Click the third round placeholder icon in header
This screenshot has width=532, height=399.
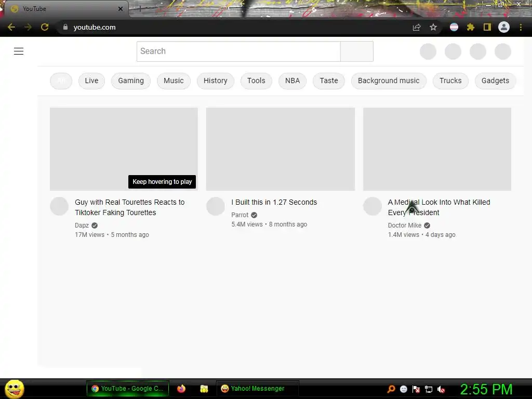(x=478, y=51)
